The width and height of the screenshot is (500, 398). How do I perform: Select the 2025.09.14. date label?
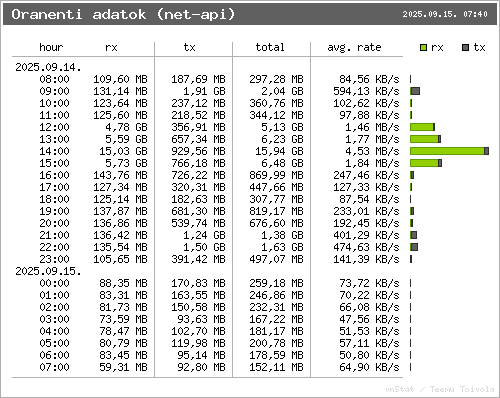[x=48, y=67]
